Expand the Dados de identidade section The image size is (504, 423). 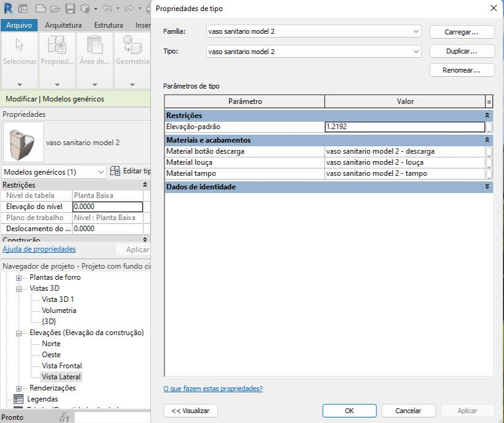tap(487, 186)
